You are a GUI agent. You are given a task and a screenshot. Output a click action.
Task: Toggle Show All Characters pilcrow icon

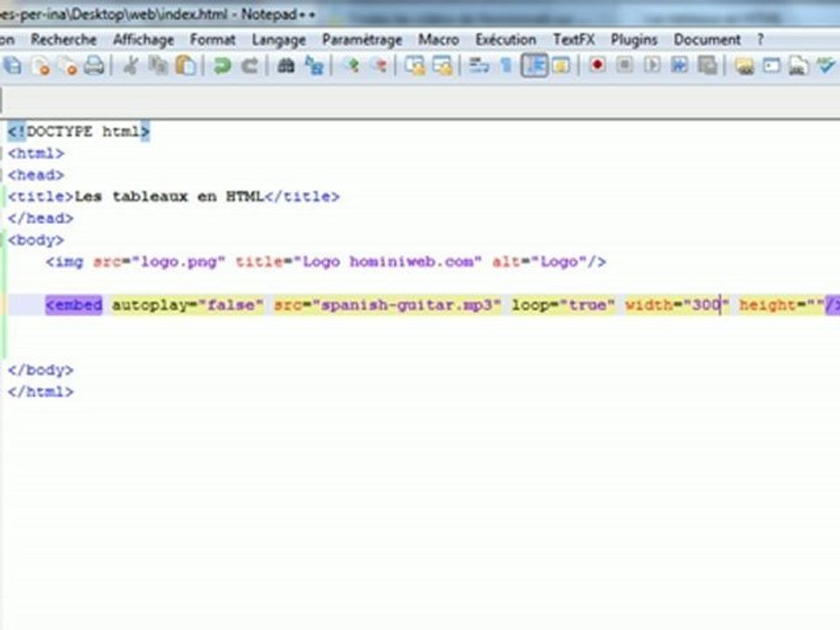(x=505, y=66)
